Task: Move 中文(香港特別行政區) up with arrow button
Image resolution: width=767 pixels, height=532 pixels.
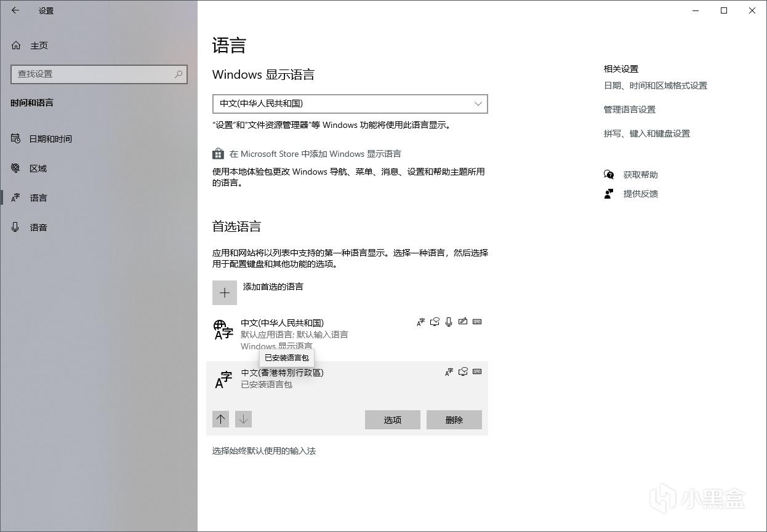Action: (220, 419)
